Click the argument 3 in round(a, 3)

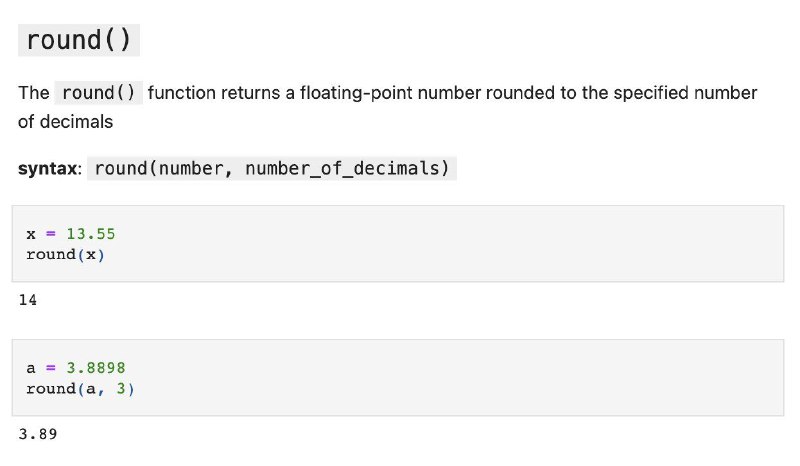click(121, 388)
